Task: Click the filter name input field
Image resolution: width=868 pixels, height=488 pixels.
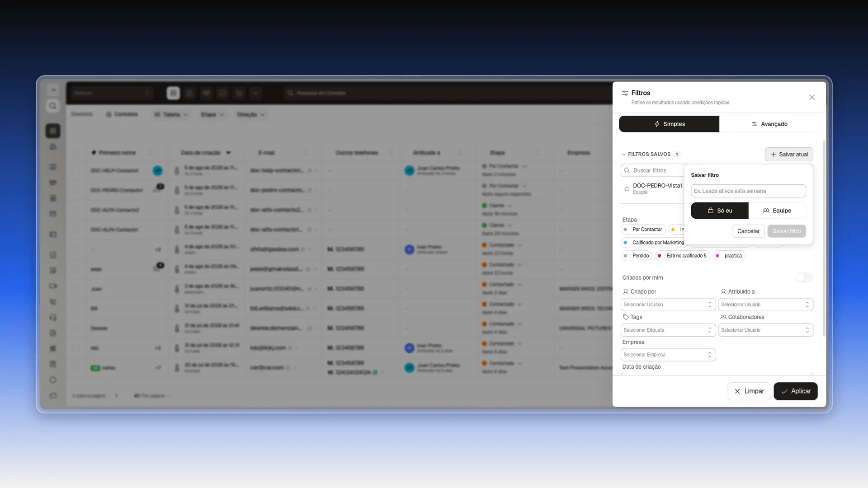Action: [748, 191]
